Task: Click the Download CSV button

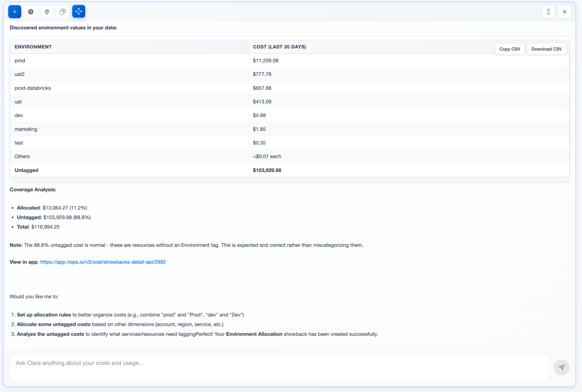Action: pos(546,49)
